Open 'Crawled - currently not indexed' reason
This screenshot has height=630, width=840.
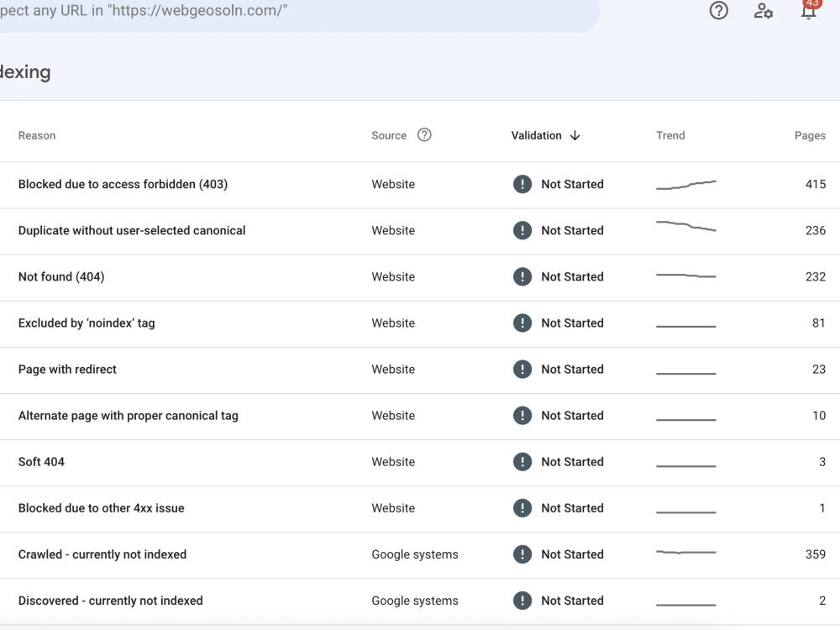coord(102,554)
